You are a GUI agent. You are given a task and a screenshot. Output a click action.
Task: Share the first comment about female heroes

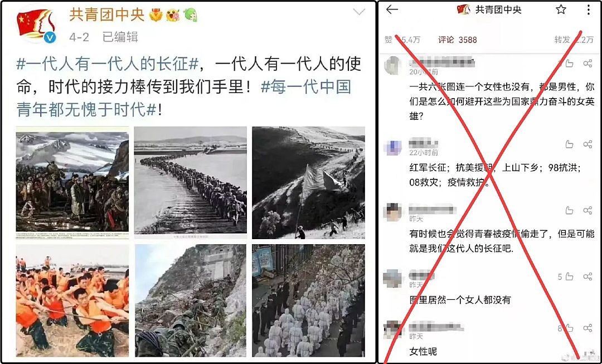click(588, 64)
